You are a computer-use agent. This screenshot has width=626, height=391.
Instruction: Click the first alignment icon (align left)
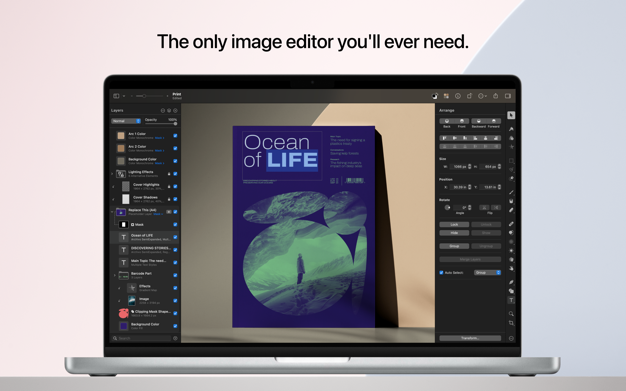444,138
